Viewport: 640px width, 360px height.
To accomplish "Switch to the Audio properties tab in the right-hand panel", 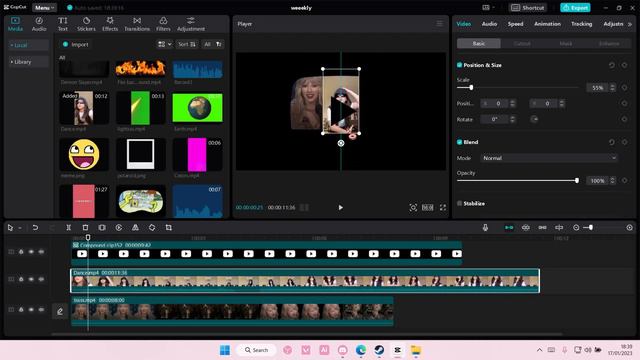I will tap(489, 24).
